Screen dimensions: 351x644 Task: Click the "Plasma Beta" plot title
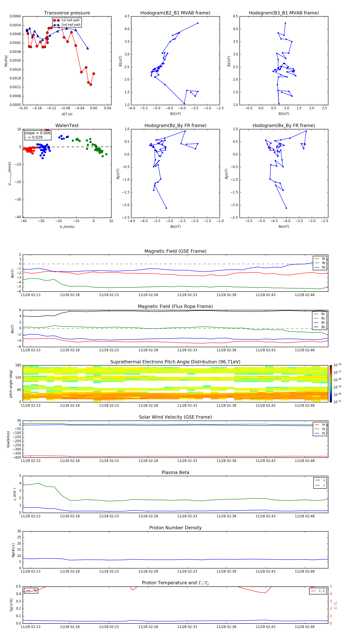click(x=175, y=472)
